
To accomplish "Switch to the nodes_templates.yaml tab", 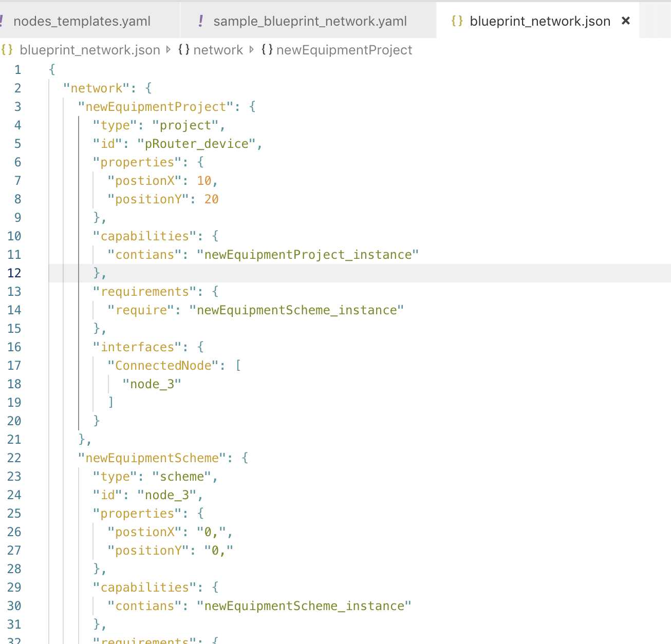I will click(82, 21).
